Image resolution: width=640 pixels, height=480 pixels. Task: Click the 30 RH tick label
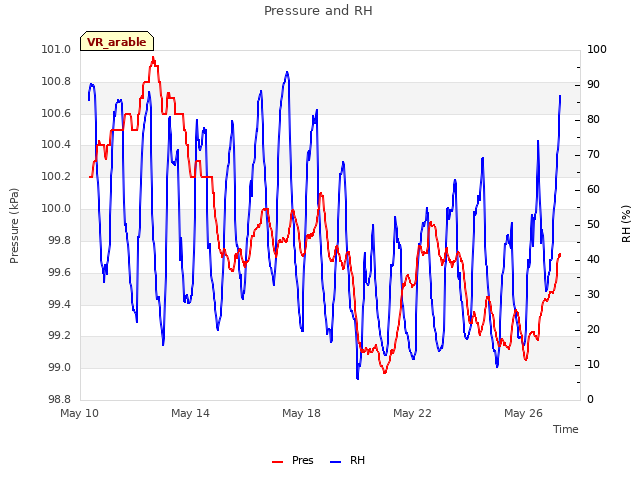(x=593, y=295)
